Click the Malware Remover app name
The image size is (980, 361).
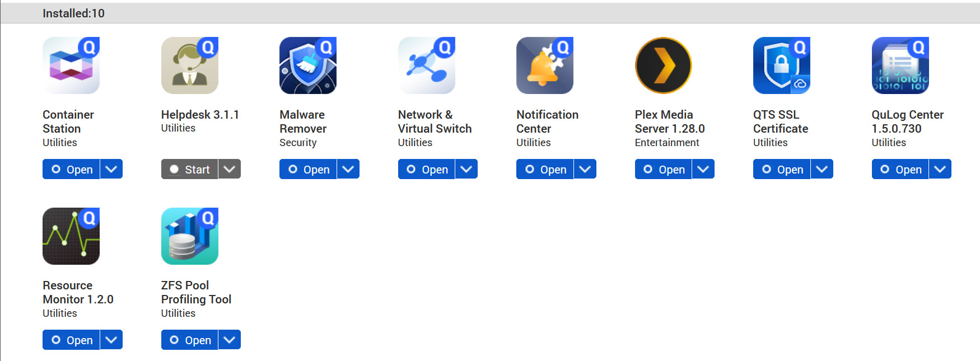[x=303, y=121]
